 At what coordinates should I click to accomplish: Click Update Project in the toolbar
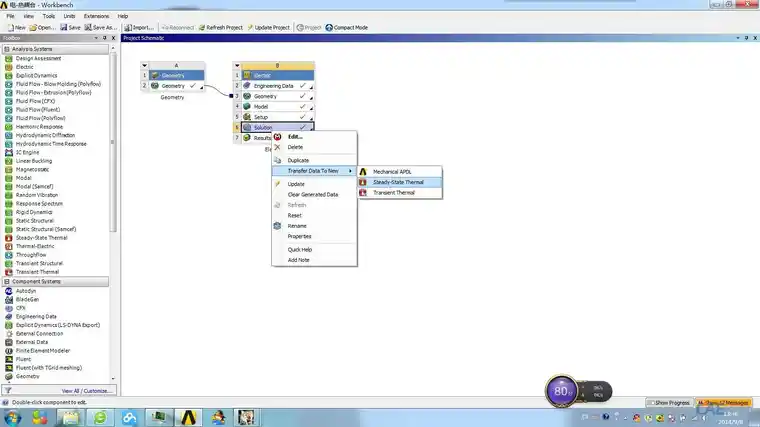click(269, 28)
